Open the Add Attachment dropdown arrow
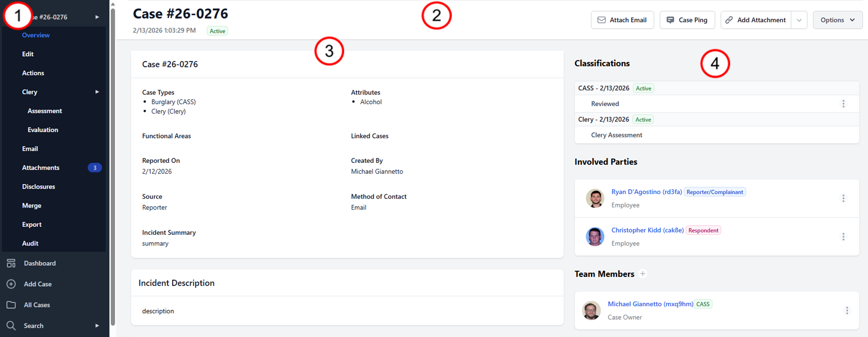The image size is (868, 337). (x=799, y=20)
